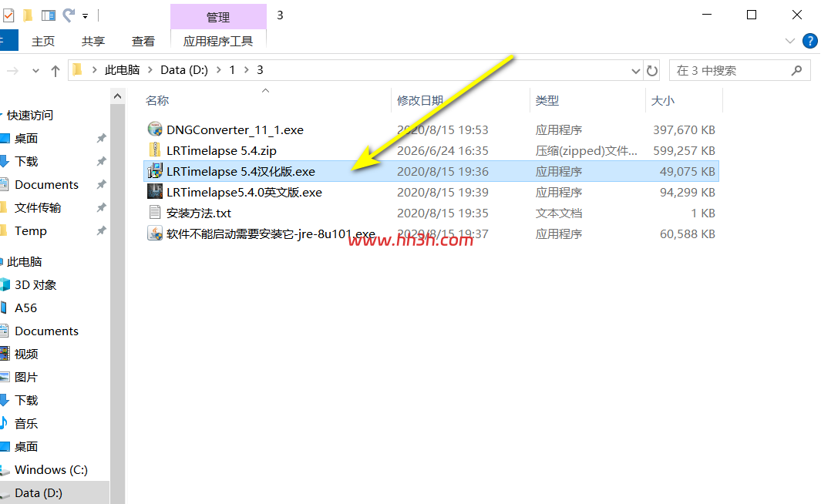The width and height of the screenshot is (821, 504).
Task: Click the Properties checkmark icon in title bar
Action: [8, 15]
